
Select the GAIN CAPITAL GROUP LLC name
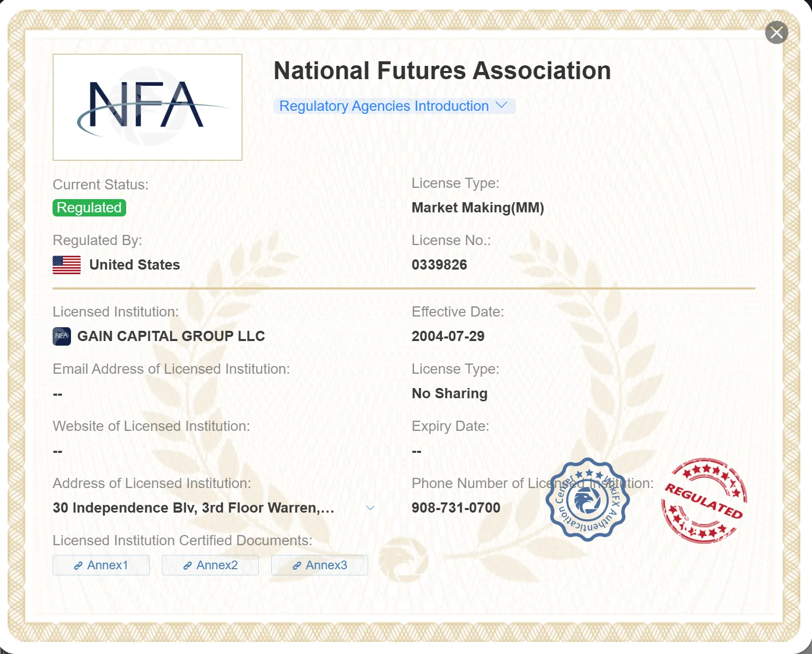pos(171,336)
